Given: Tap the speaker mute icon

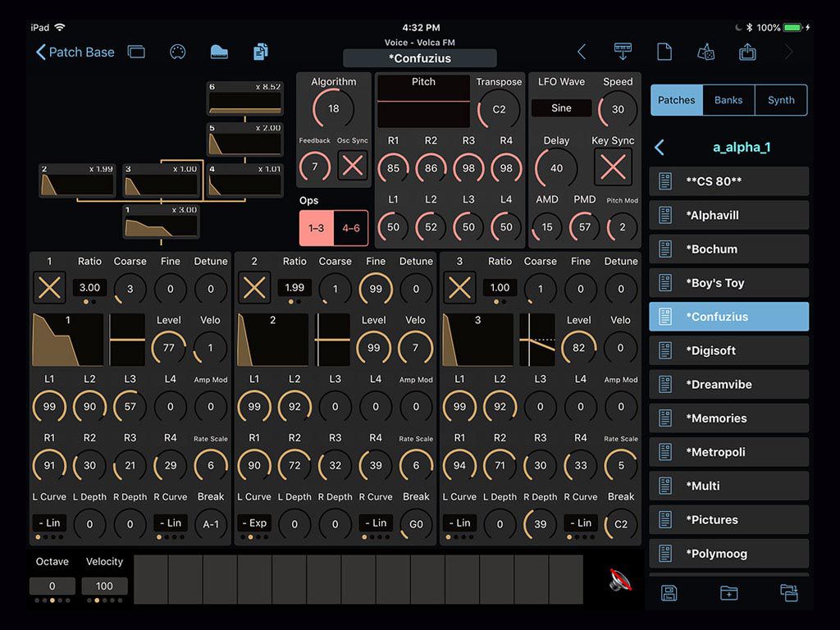Looking at the screenshot, I should coord(620,581).
